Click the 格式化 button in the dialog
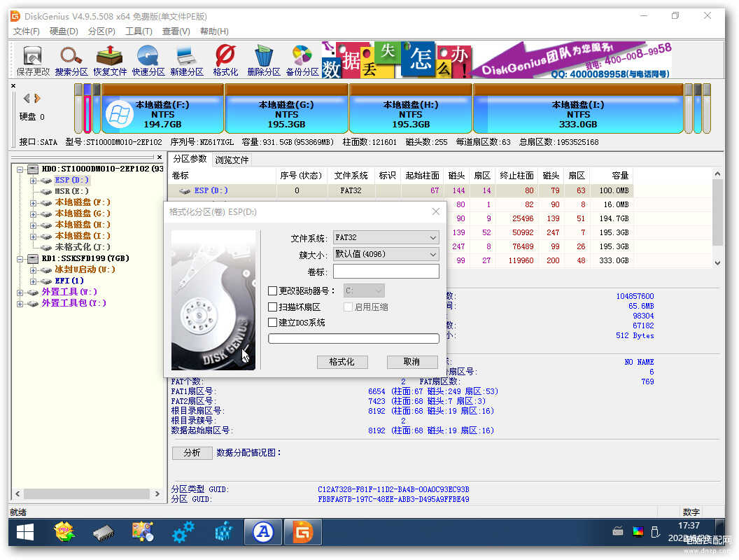This screenshot has height=560, width=739. [342, 361]
